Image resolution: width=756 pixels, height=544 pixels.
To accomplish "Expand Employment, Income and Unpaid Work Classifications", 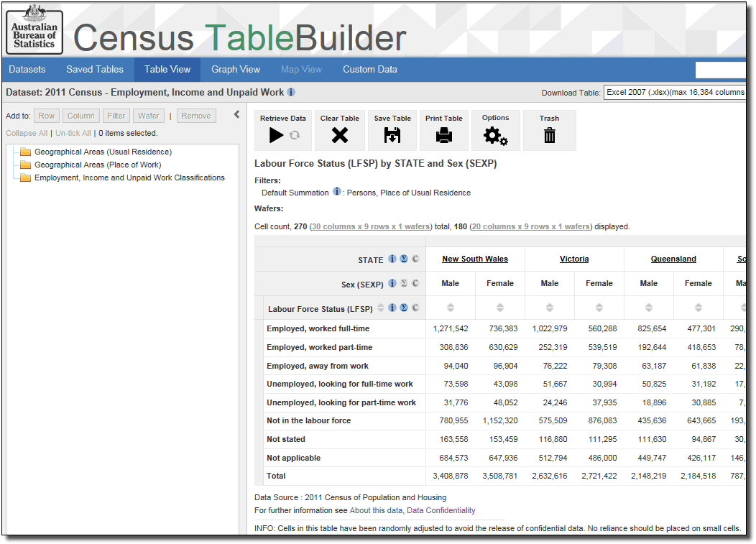I will pyautogui.click(x=26, y=178).
